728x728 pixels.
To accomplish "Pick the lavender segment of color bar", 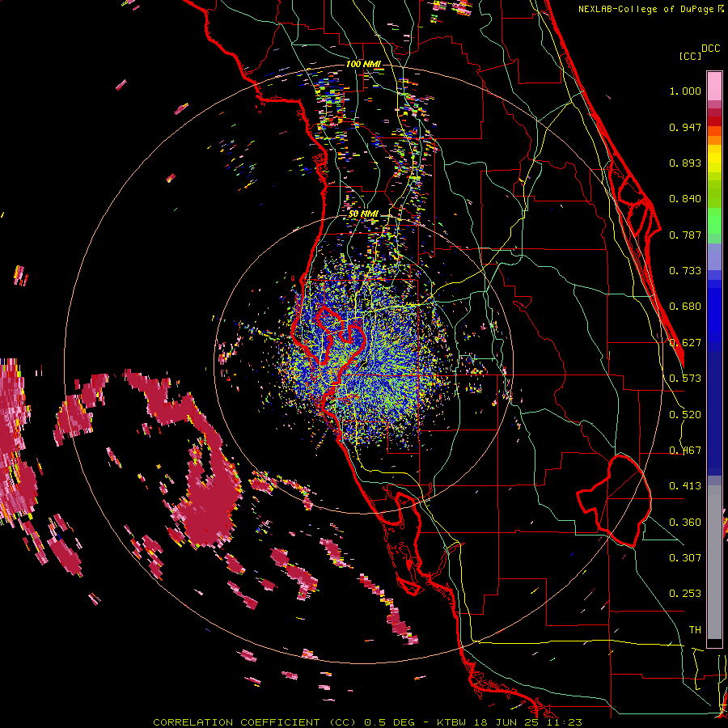I will point(714,256).
